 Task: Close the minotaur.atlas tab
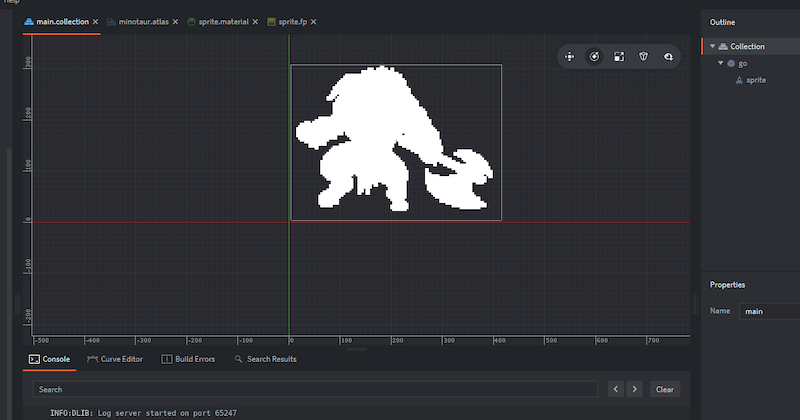[175, 21]
